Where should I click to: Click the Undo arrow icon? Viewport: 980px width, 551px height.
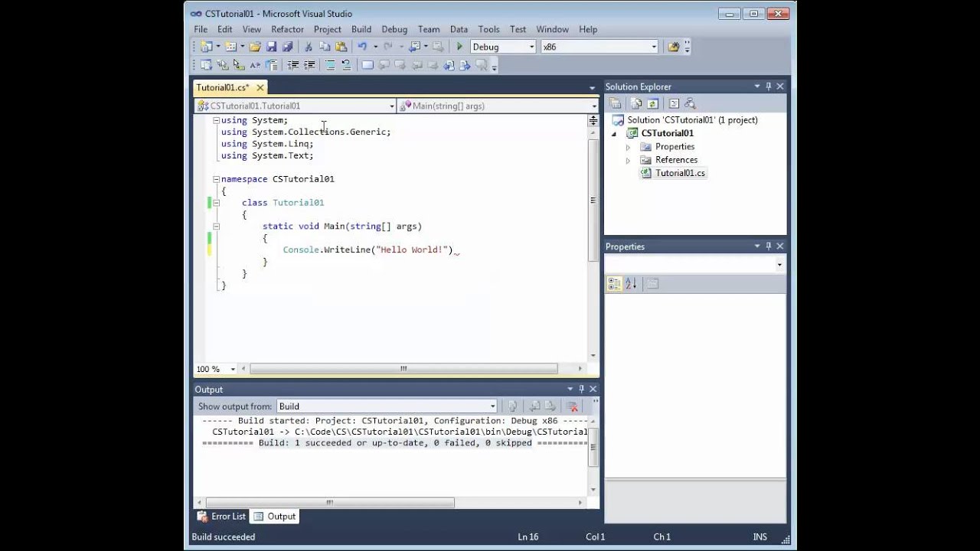[362, 47]
